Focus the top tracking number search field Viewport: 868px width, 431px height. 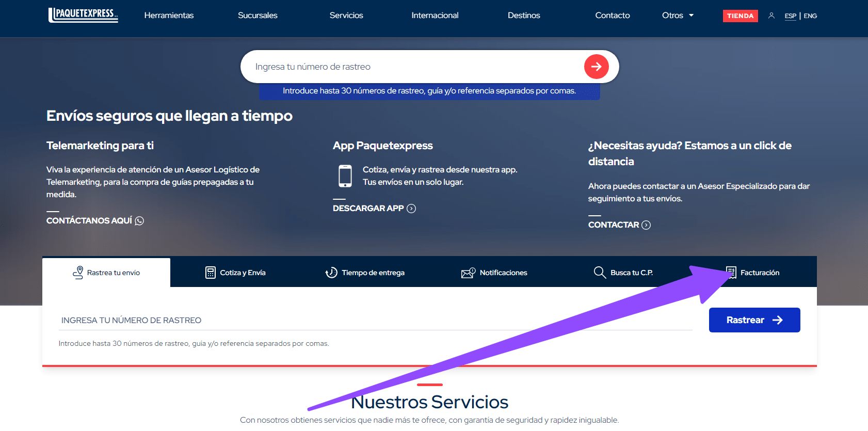[x=413, y=67]
